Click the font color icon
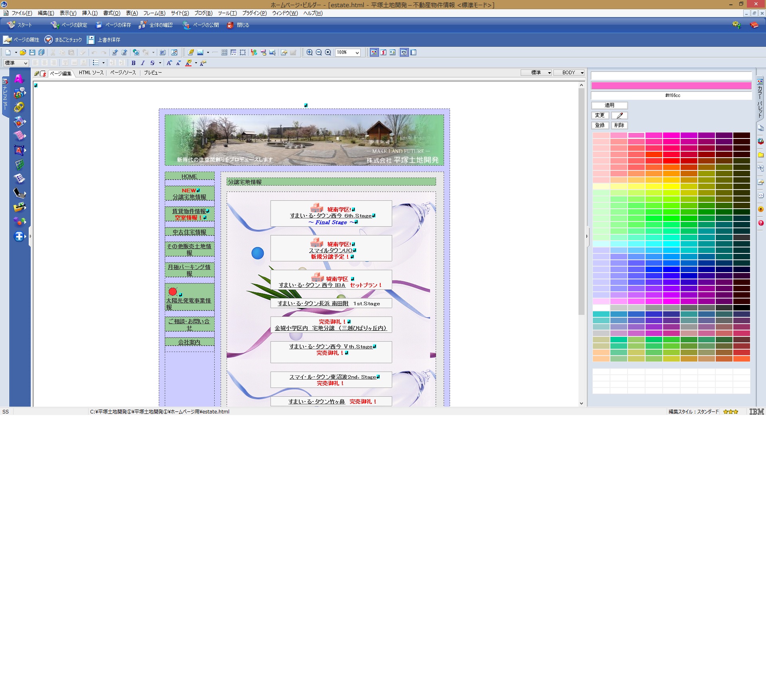 (x=188, y=63)
